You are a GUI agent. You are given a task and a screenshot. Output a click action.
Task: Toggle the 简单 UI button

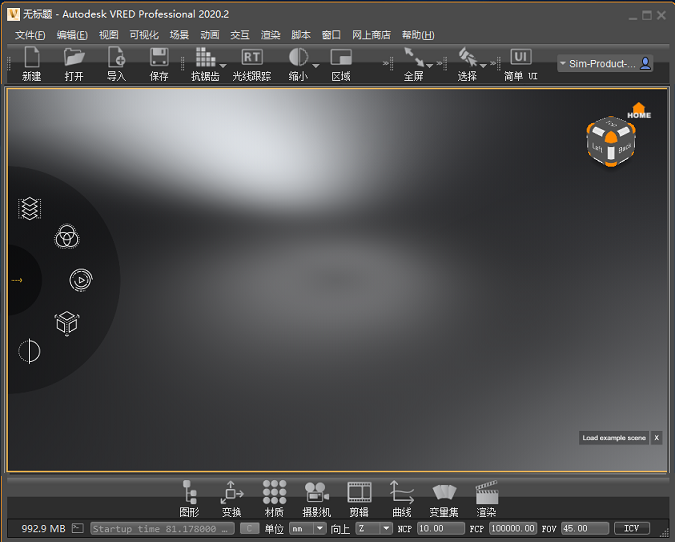point(520,64)
